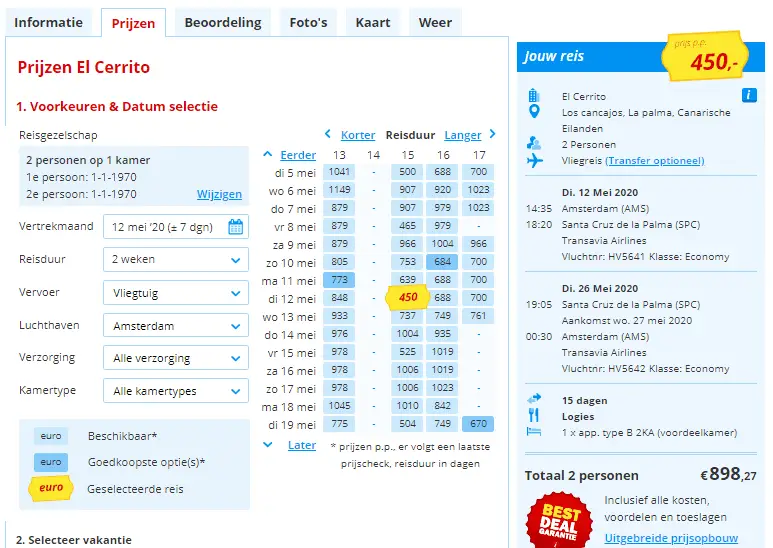The width and height of the screenshot is (773, 548).
Task: Open the Reisduur dropdown showing 2 weken
Action: (x=176, y=259)
